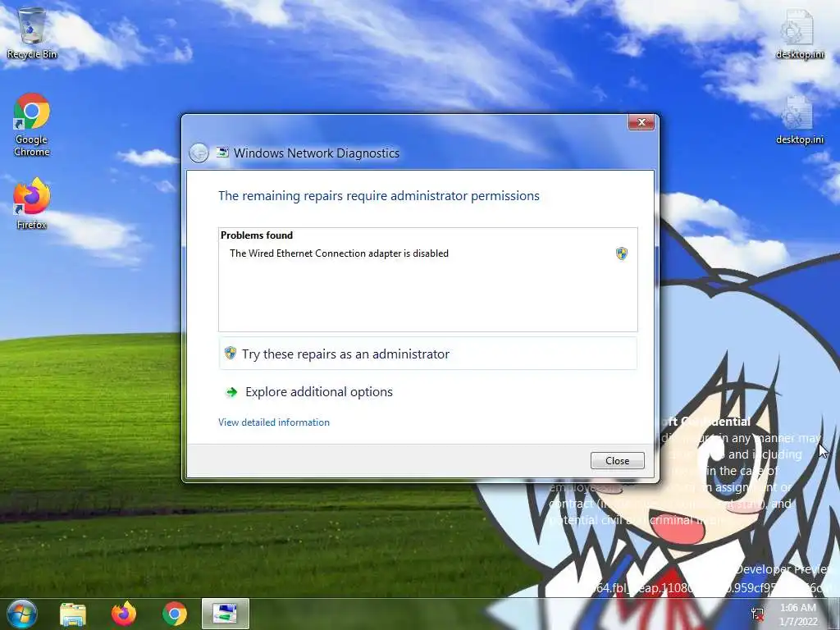The height and width of the screenshot is (630, 840).
Task: Click the red X of Network Diagnostics window
Action: tap(641, 123)
